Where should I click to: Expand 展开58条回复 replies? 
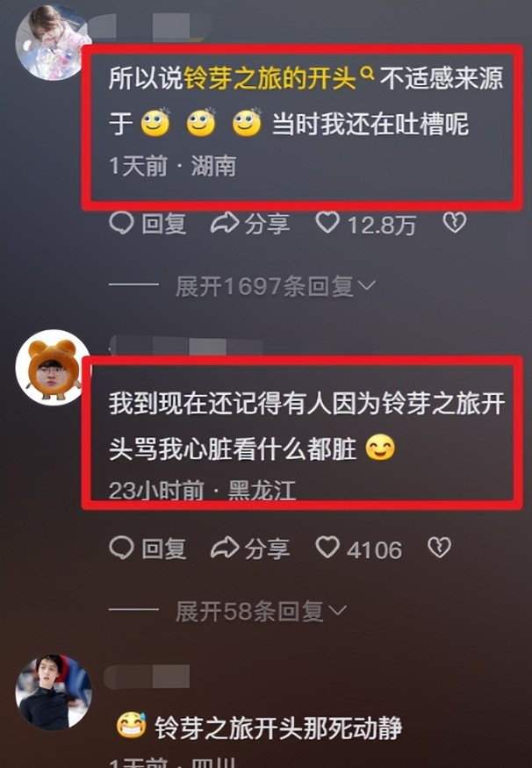click(x=261, y=611)
